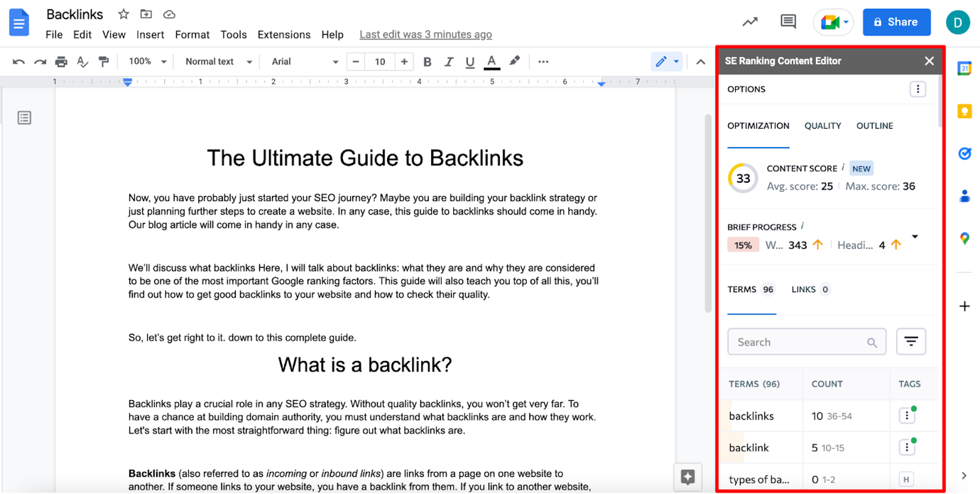
Task: Click the document title Backlinks
Action: pos(75,14)
